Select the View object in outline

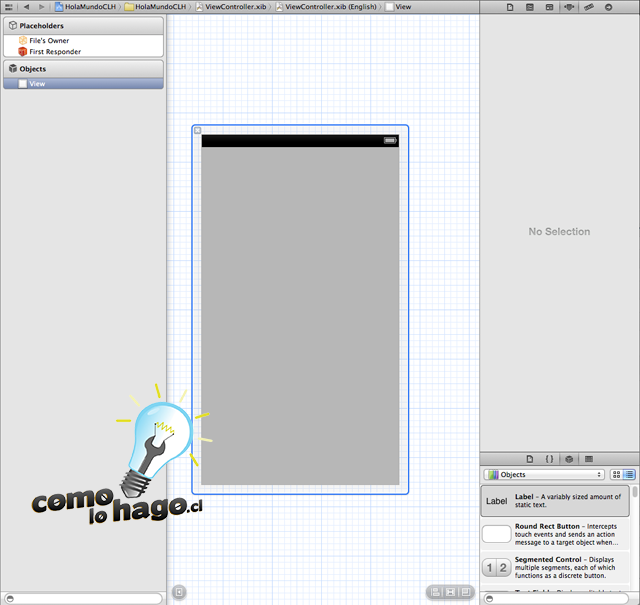(83, 84)
